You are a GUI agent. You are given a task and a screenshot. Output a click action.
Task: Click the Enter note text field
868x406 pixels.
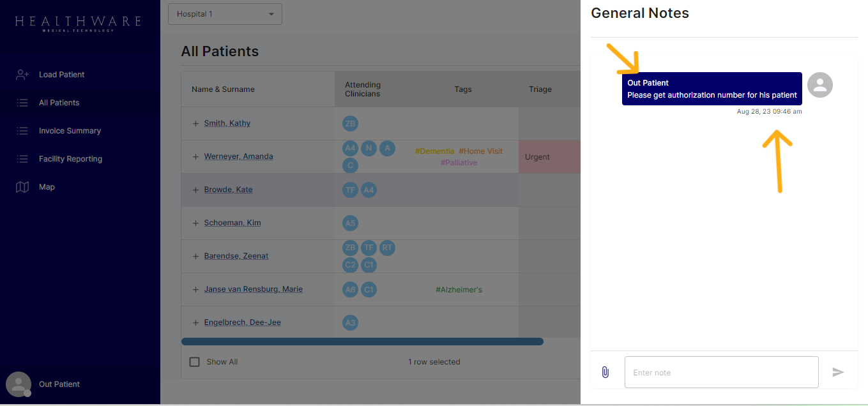pyautogui.click(x=721, y=372)
